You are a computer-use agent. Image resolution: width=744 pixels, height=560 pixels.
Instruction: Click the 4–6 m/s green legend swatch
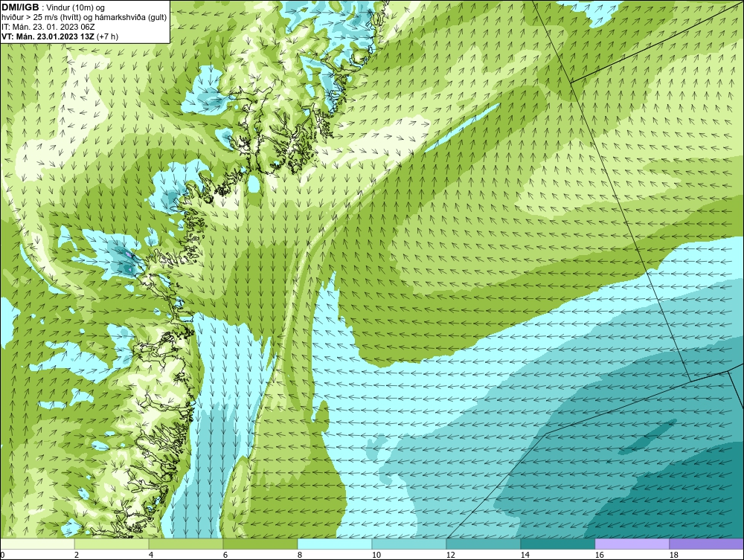click(x=186, y=544)
